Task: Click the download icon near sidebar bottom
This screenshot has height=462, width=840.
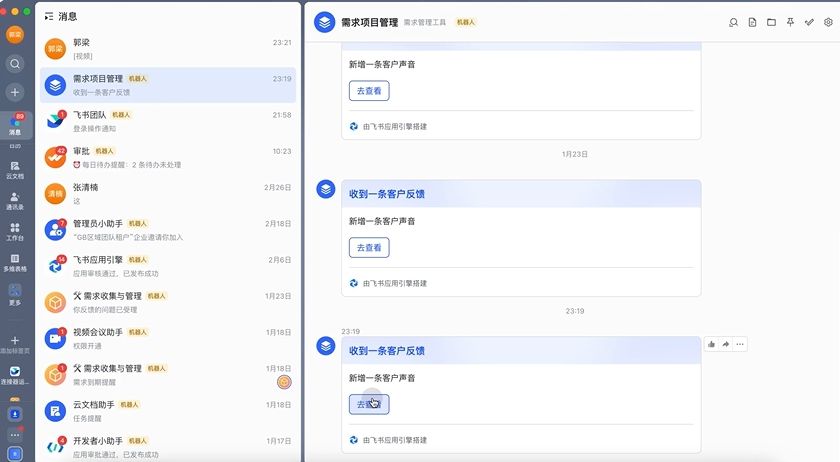Action: [x=15, y=414]
